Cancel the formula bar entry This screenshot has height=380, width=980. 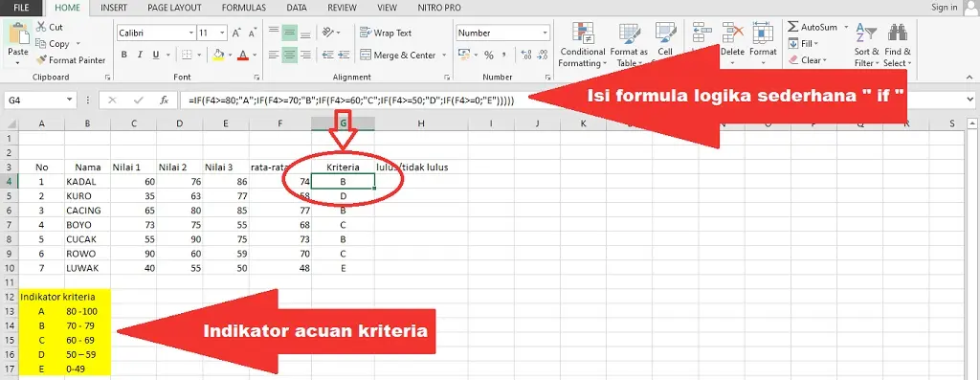pyautogui.click(x=113, y=100)
